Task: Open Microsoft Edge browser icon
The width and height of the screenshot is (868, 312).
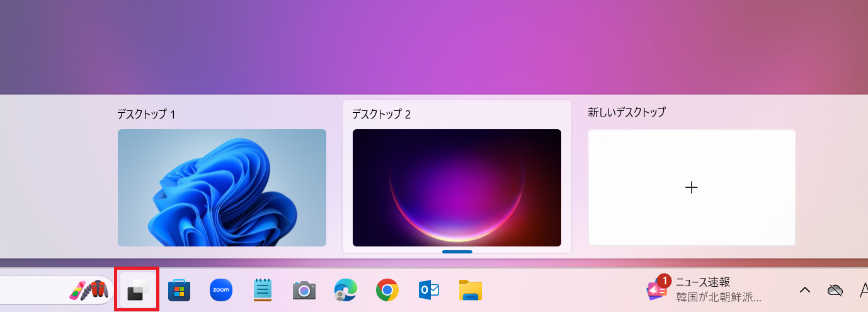Action: 346,290
